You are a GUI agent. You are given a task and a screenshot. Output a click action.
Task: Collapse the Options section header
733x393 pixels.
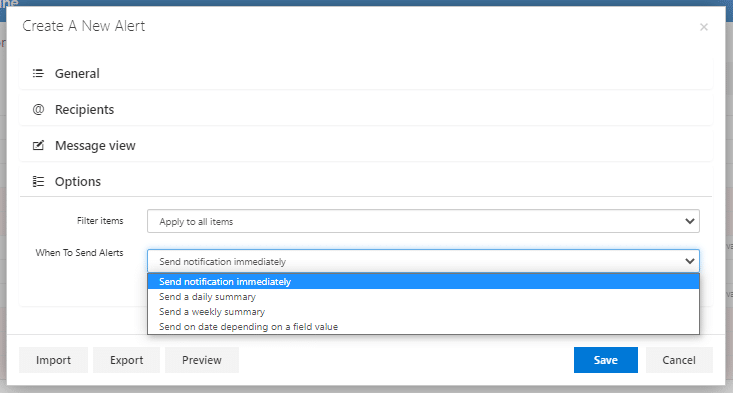point(366,181)
